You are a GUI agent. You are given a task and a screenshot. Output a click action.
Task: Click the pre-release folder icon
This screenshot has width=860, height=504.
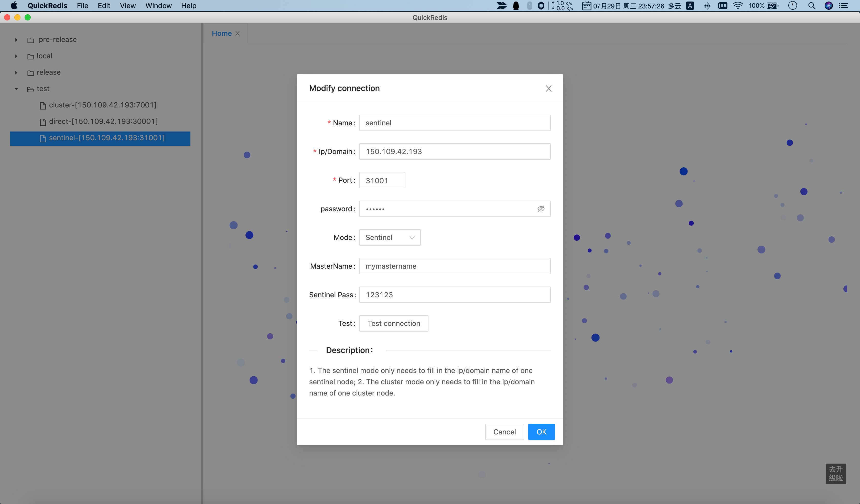(x=31, y=40)
